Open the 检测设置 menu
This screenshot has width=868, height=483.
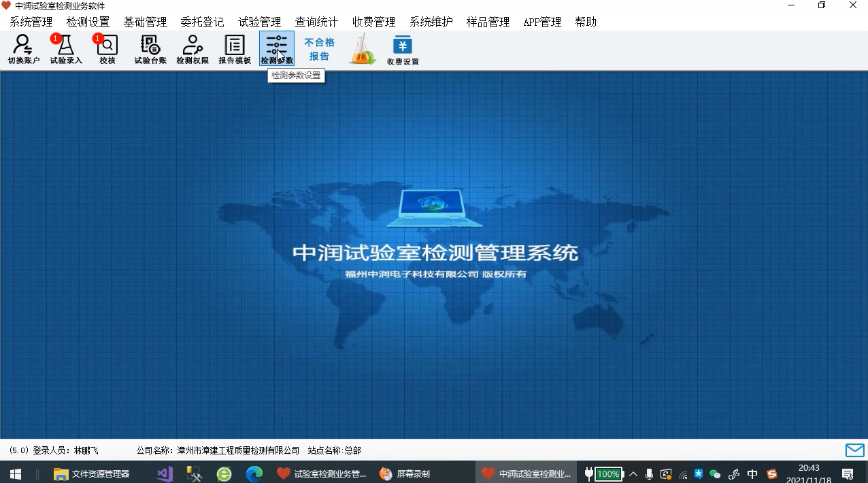(88, 22)
